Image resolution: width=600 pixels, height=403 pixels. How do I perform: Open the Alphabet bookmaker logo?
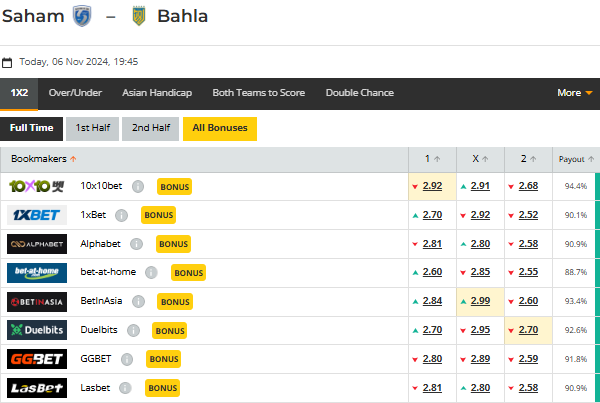pos(36,244)
